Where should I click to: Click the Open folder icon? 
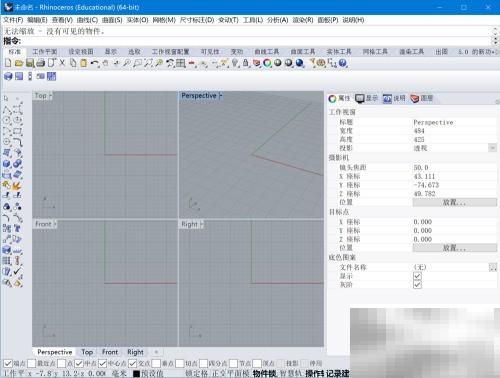pyautogui.click(x=19, y=63)
